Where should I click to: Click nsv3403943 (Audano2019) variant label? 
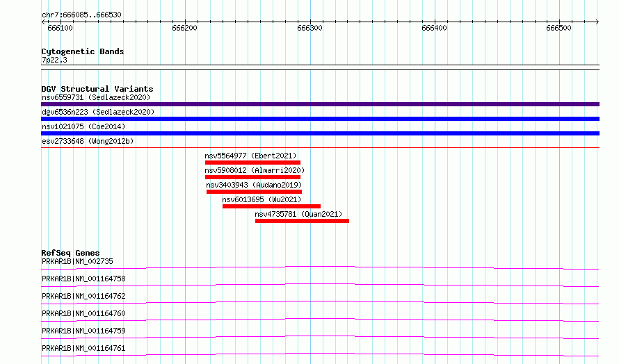(254, 185)
